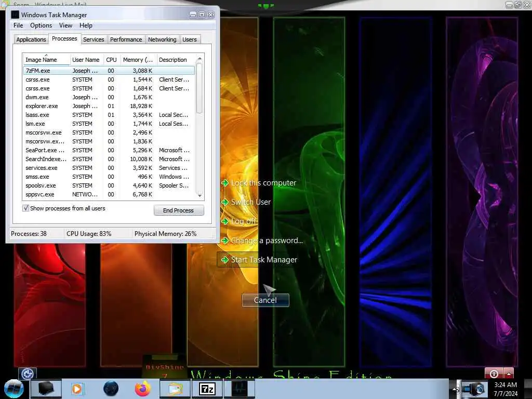Image resolution: width=532 pixels, height=399 pixels.
Task: Click the camera-like system tray icon
Action: click(475, 390)
